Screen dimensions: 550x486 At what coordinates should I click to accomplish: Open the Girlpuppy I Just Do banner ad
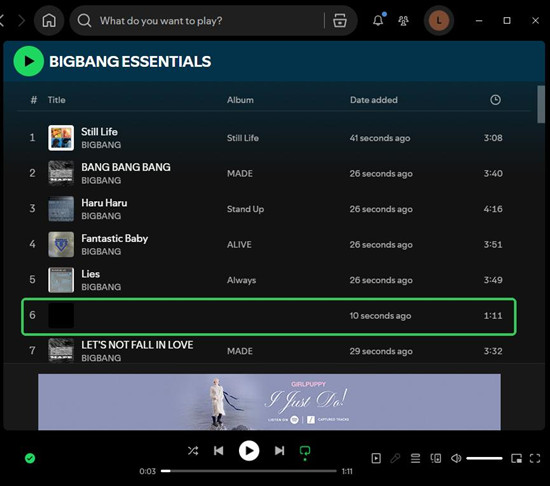(269, 402)
